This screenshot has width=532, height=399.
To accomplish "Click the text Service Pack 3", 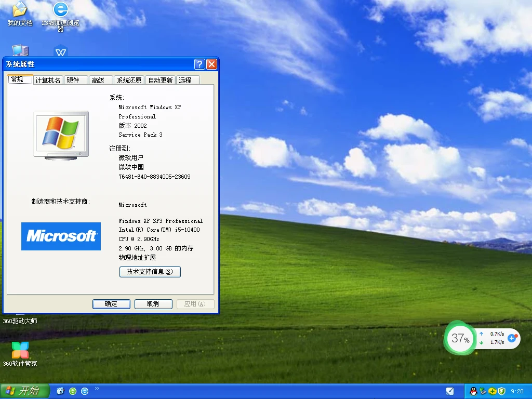I will click(x=140, y=135).
